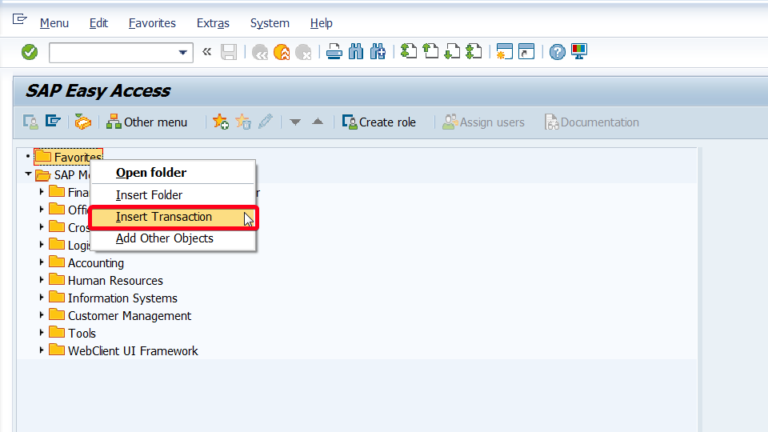Go to Previous Page icon
Screen dimensions: 768x432
(x=431, y=51)
